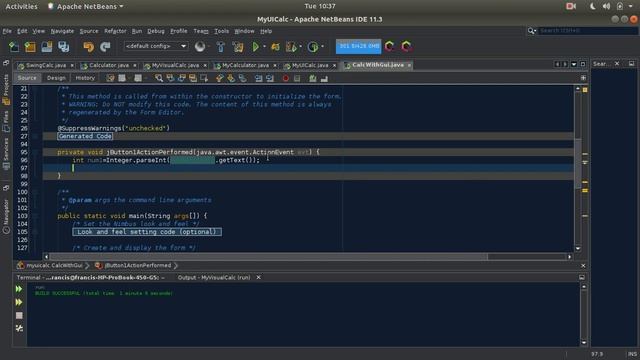The height and width of the screenshot is (360, 640).
Task: Click the Stop Macro Recording icon
Action: click(297, 78)
